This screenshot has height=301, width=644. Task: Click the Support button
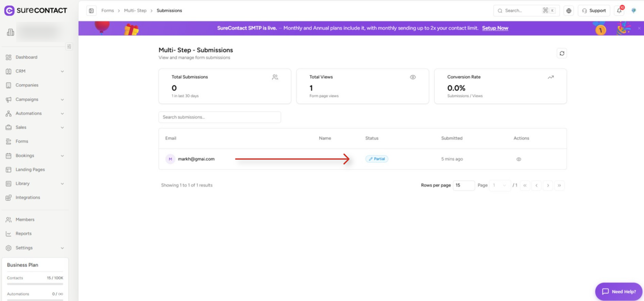click(x=594, y=11)
